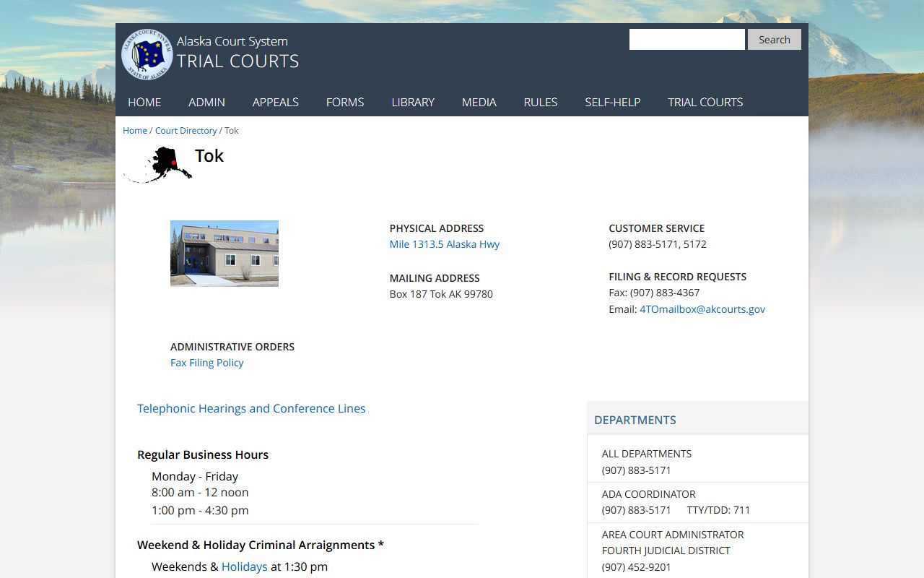The height and width of the screenshot is (578, 924).
Task: Open the Fax Filing Policy link
Action: (x=207, y=363)
